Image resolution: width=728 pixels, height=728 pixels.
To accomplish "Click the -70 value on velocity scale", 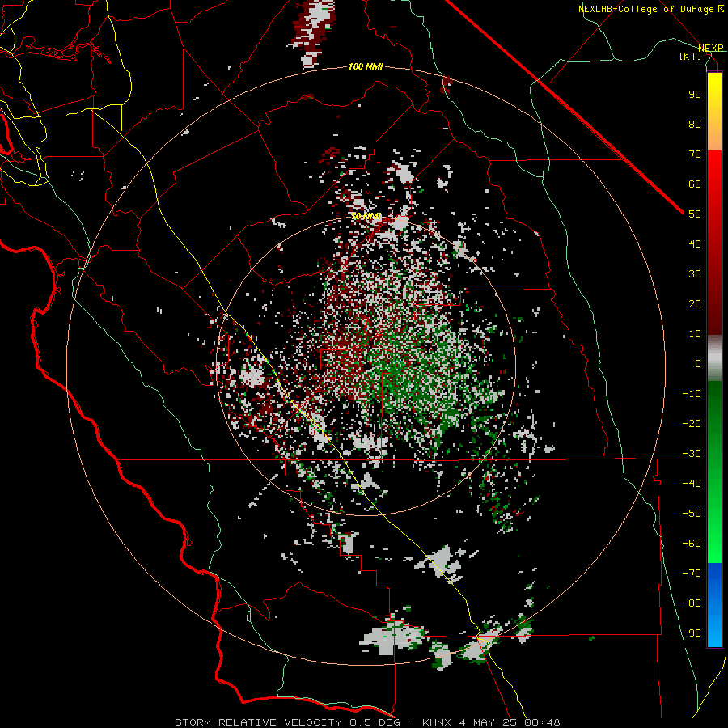I will (x=692, y=574).
